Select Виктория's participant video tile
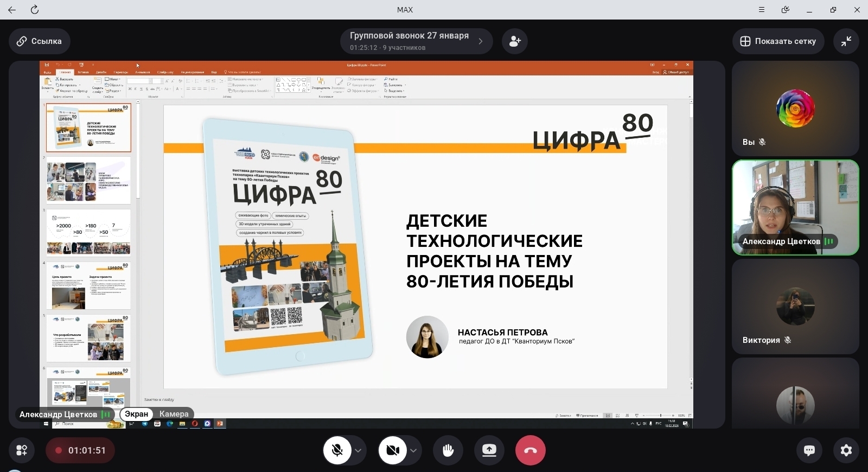The image size is (868, 472). pyautogui.click(x=795, y=307)
